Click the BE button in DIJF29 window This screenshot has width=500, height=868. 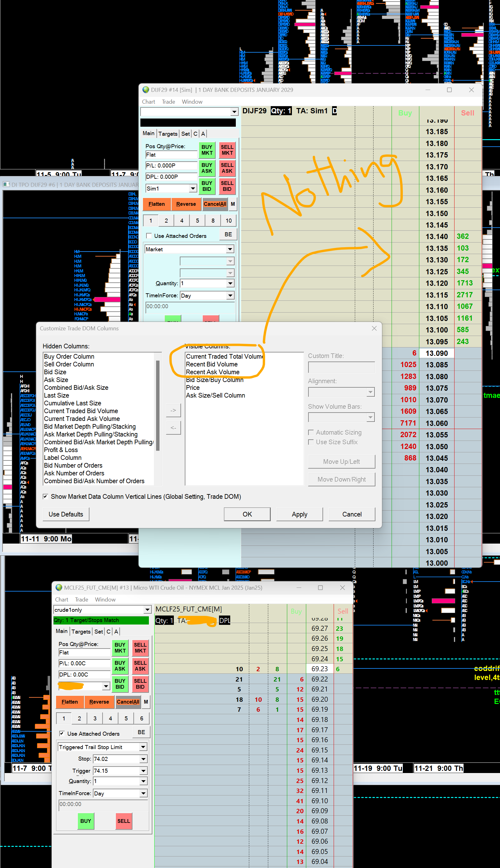click(228, 234)
